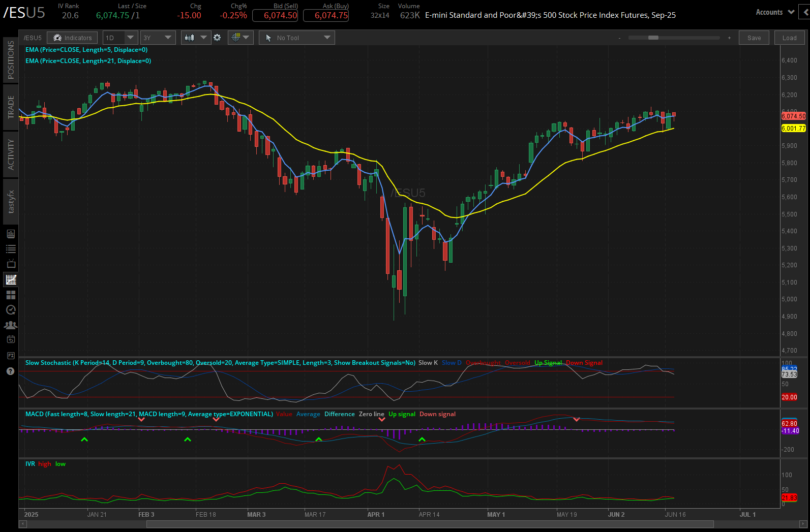The image size is (810, 532).
Task: Click APR 1 date on time axis
Action: [x=376, y=515]
